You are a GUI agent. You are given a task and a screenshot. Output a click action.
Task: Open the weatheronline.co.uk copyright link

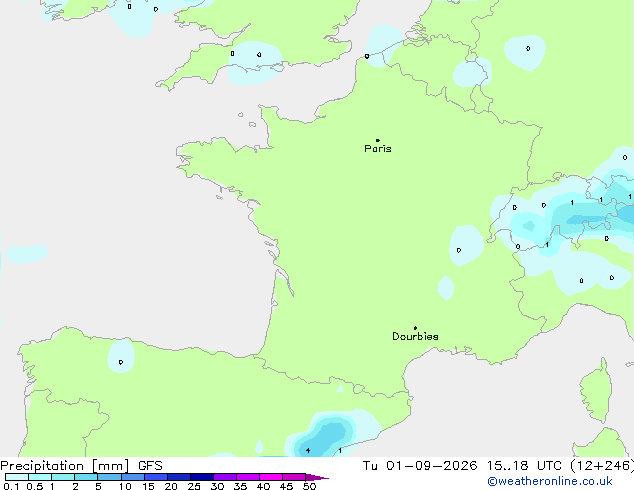click(550, 481)
